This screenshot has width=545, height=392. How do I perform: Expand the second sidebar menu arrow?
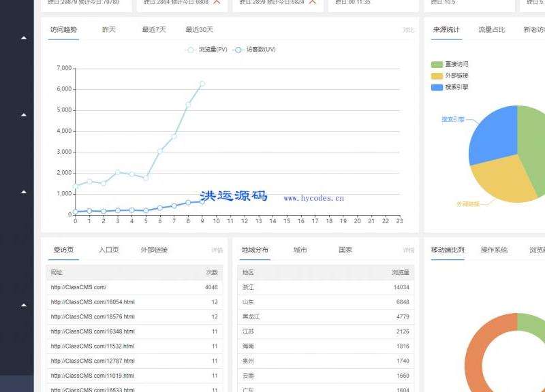24,114
